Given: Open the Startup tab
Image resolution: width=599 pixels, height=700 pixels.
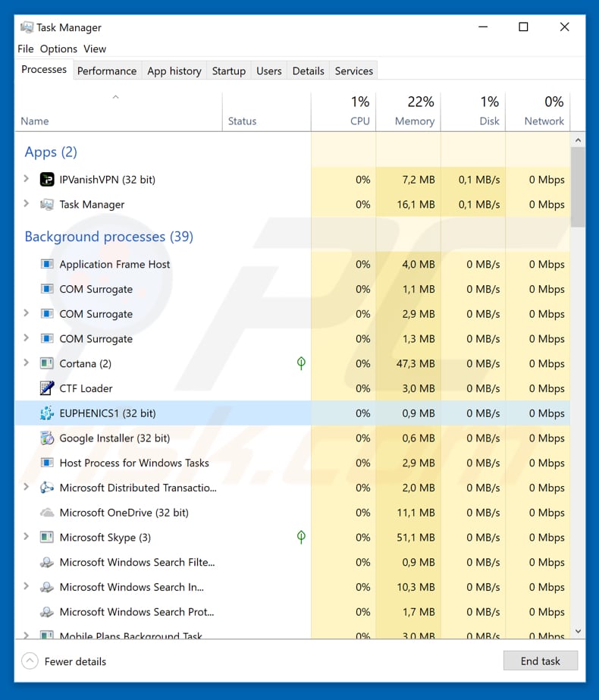Looking at the screenshot, I should click(228, 71).
